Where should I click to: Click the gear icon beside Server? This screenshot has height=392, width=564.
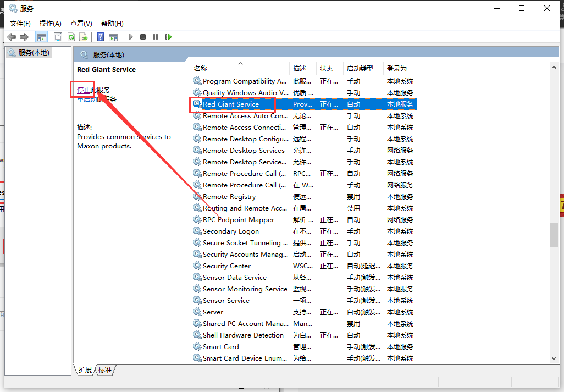[197, 312]
